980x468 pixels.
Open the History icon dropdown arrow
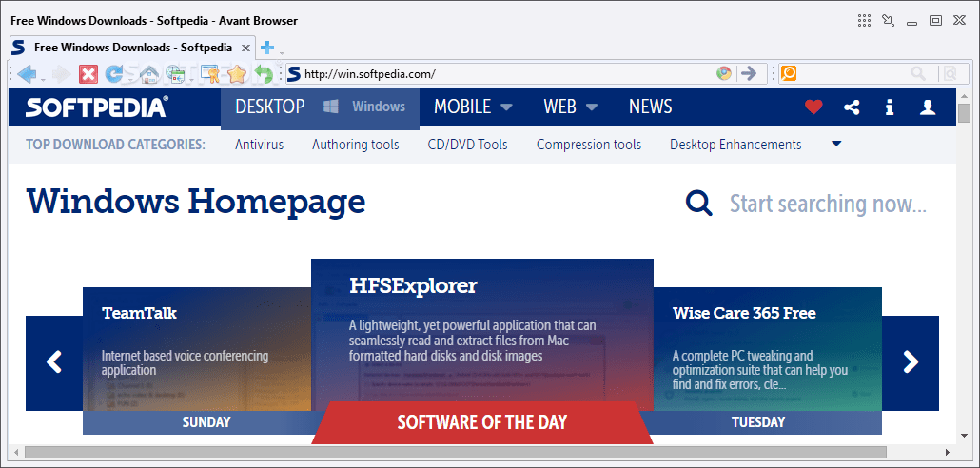pyautogui.click(x=190, y=79)
